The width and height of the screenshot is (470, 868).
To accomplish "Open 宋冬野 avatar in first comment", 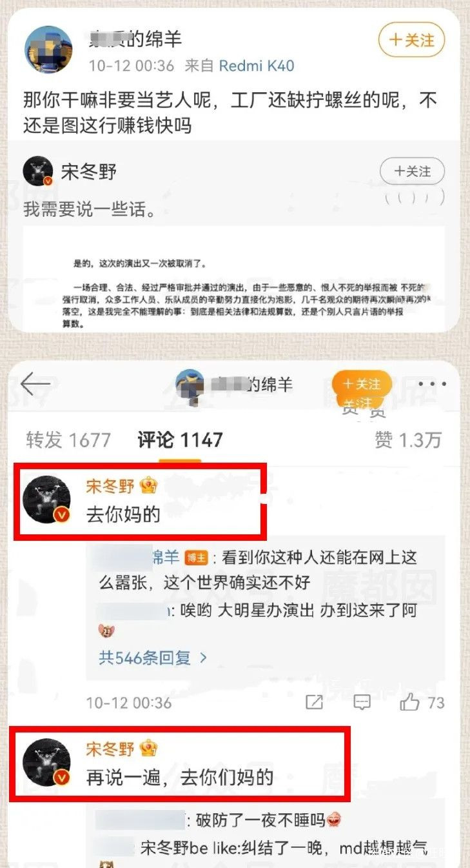I will click(46, 500).
